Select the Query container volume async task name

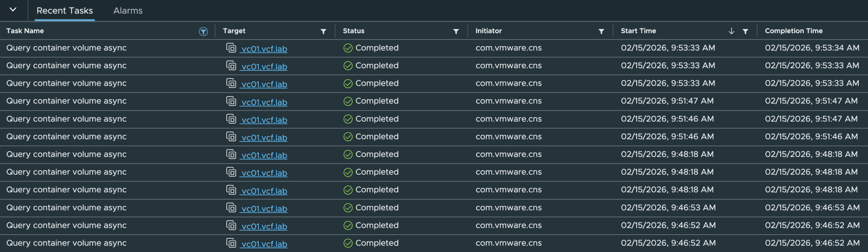tap(66, 48)
